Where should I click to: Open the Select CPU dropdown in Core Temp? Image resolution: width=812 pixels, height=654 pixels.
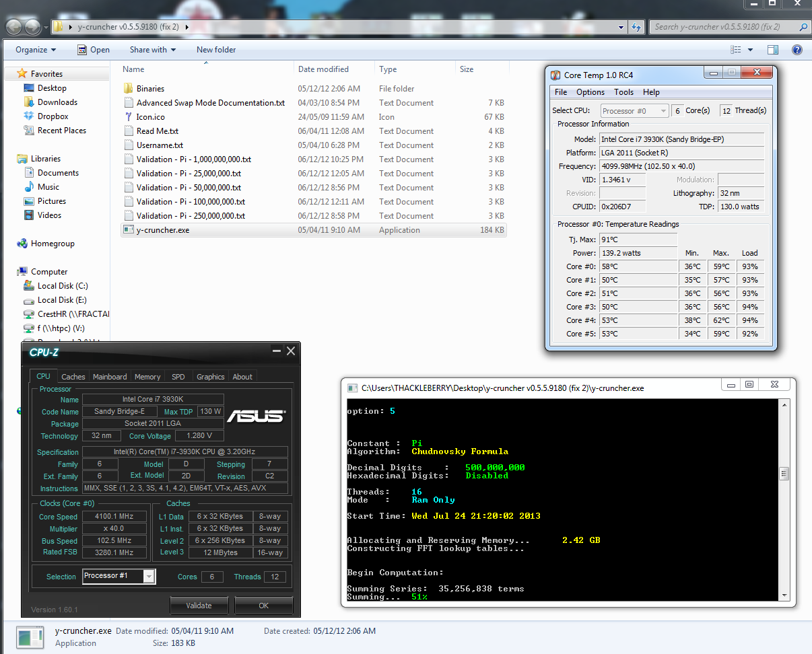click(x=634, y=111)
